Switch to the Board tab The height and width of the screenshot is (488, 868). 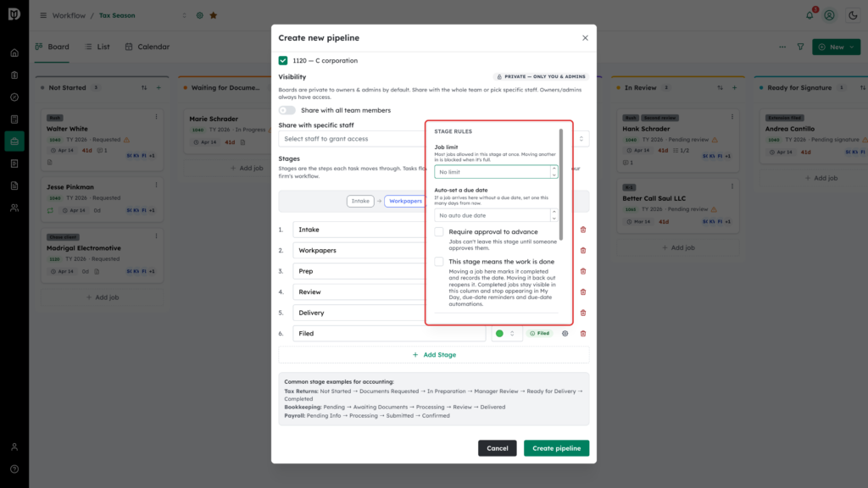click(52, 47)
